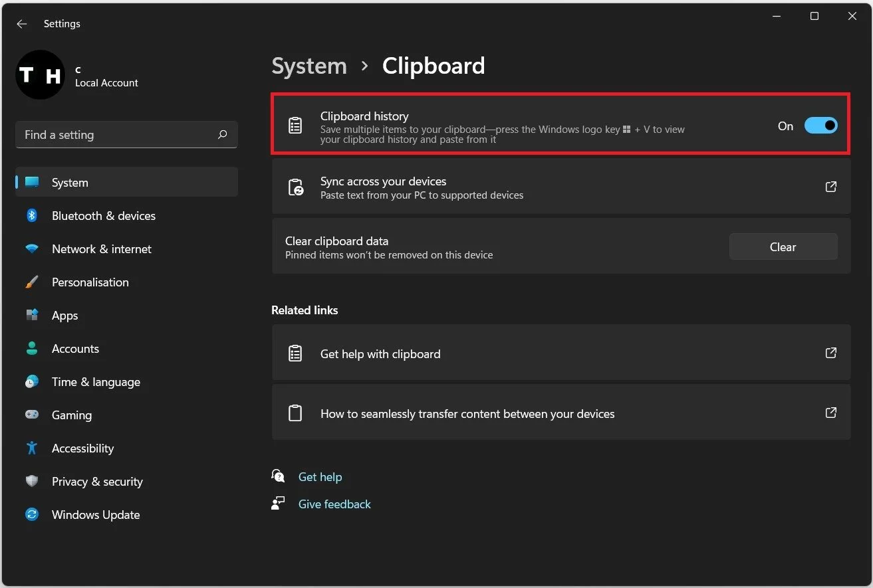
Task: Click the Personalisation paintbrush icon
Action: 32,282
